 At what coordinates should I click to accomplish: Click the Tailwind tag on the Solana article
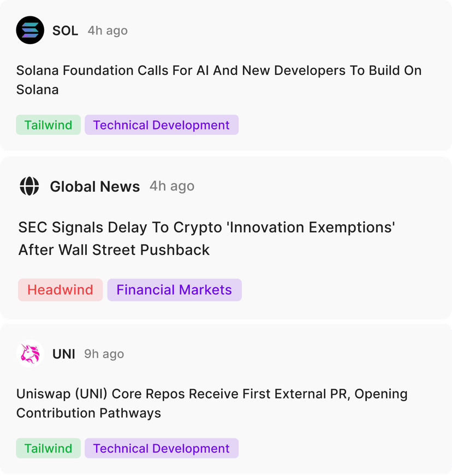(48, 125)
